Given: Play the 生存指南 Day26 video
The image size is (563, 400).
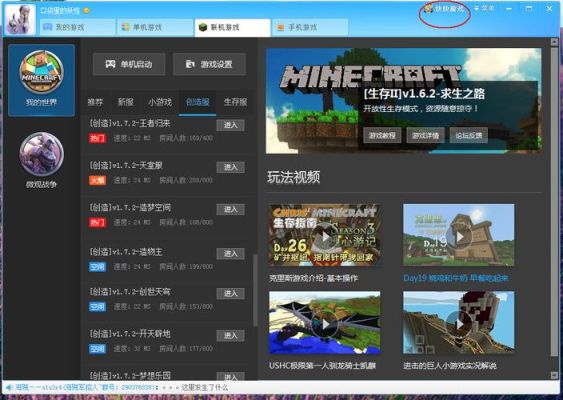Looking at the screenshot, I should coord(325,235).
